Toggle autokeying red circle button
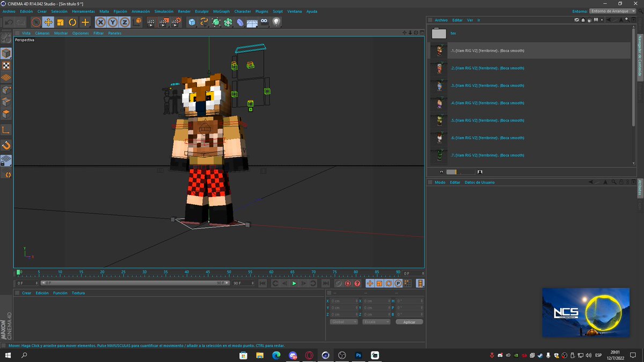The image size is (644, 362). 348,283
